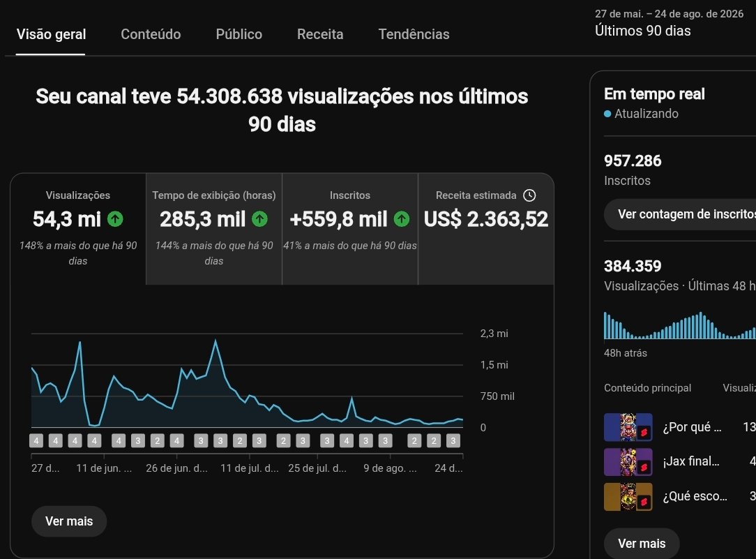This screenshot has width=756, height=559.
Task: Open the Últimos 90 dias date range selector
Action: coord(643,31)
